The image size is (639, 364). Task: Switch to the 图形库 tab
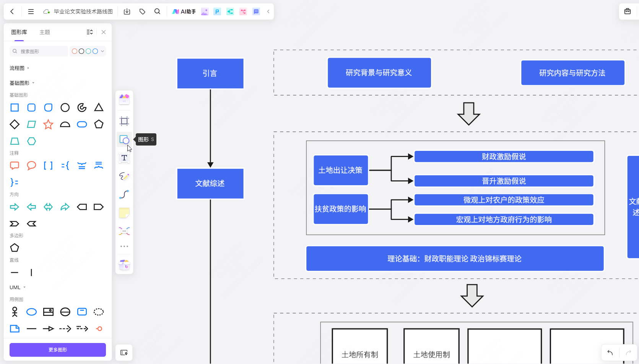pyautogui.click(x=19, y=32)
